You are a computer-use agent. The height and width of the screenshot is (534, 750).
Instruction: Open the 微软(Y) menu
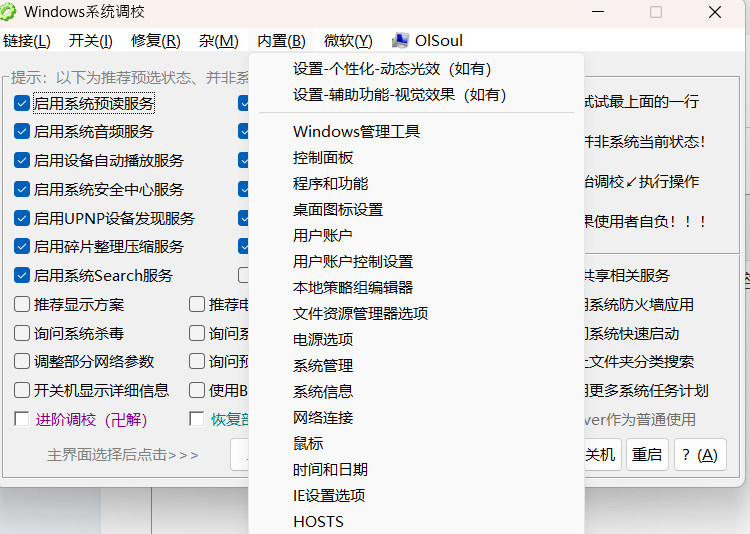348,41
